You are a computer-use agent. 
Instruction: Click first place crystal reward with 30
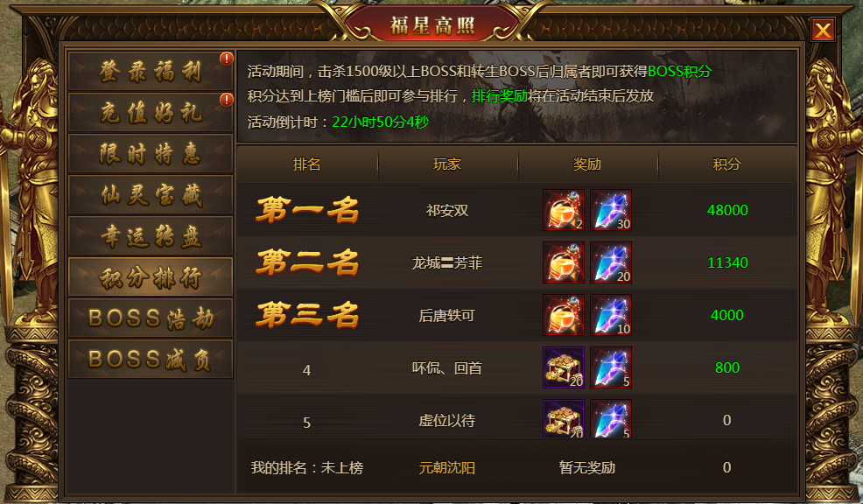[611, 210]
